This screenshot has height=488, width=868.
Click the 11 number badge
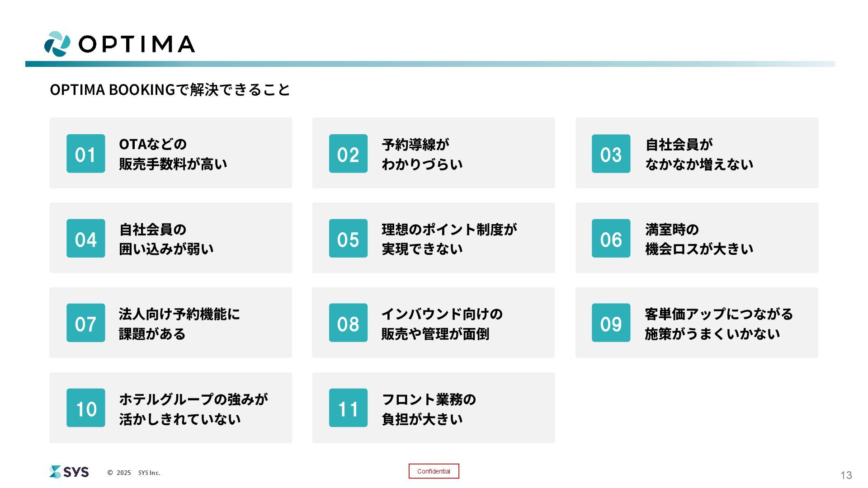coord(348,408)
